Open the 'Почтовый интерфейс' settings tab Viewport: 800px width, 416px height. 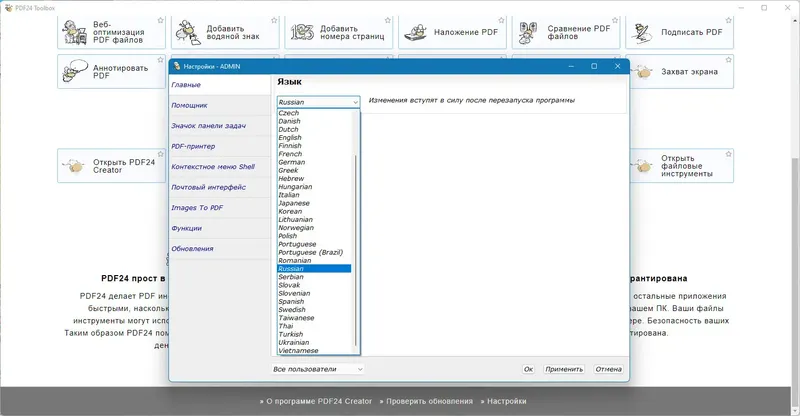[x=220, y=187]
